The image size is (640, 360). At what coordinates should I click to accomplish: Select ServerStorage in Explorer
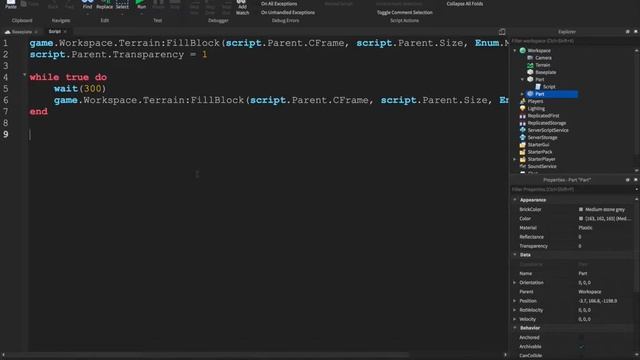tap(542, 138)
